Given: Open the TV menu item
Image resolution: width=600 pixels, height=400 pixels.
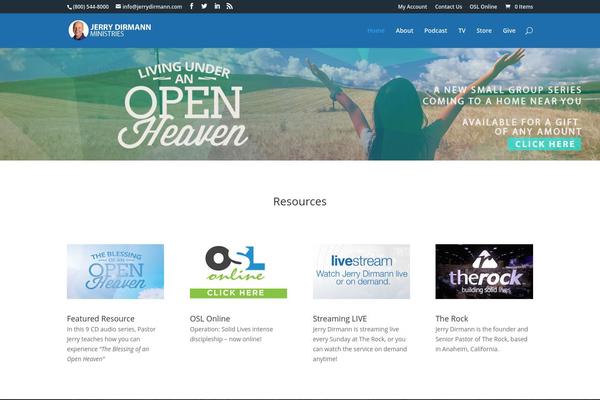Looking at the screenshot, I should [x=462, y=31].
